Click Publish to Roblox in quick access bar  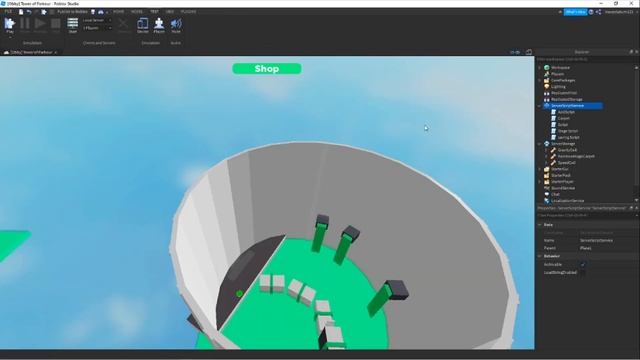tap(72, 12)
